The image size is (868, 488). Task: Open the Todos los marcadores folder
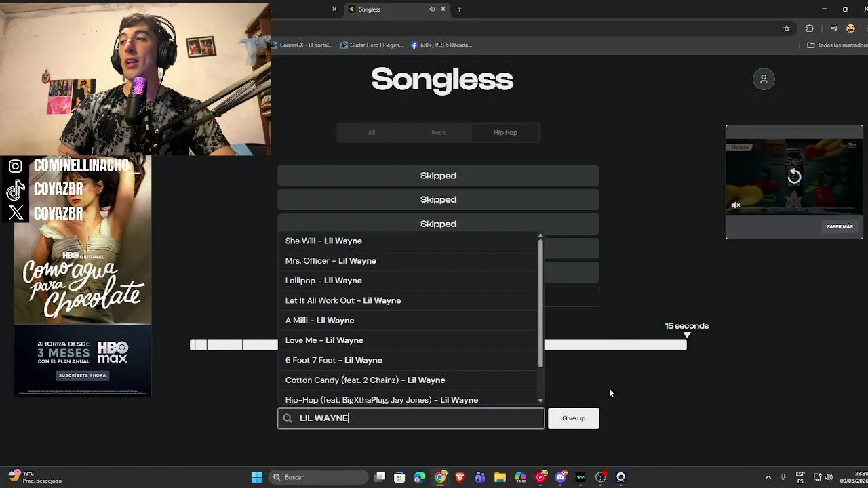point(837,45)
